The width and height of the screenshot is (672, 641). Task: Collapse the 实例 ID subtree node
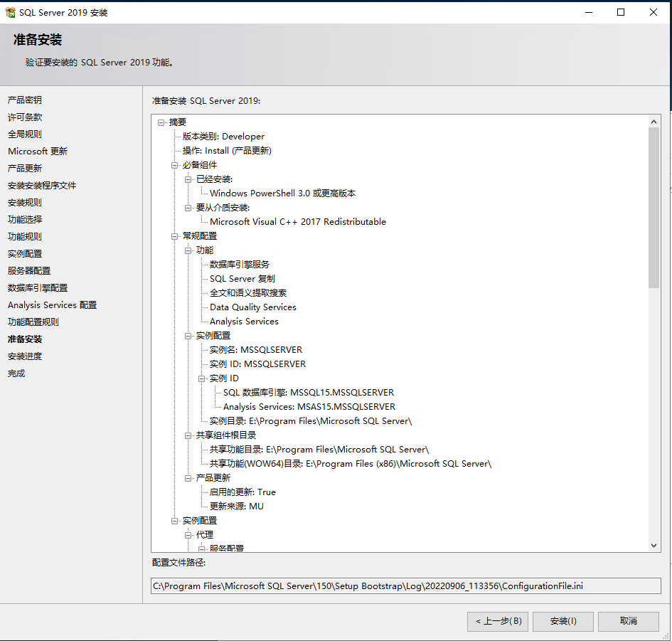(201, 378)
